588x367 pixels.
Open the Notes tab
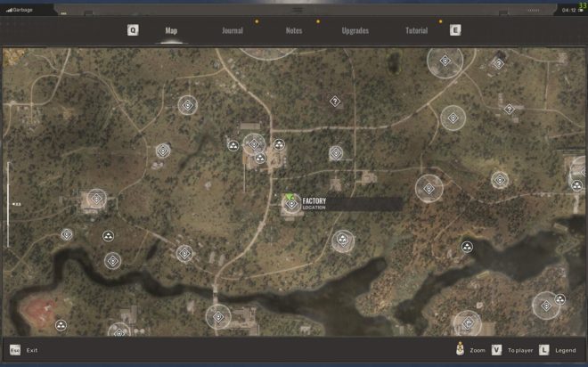pos(294,31)
